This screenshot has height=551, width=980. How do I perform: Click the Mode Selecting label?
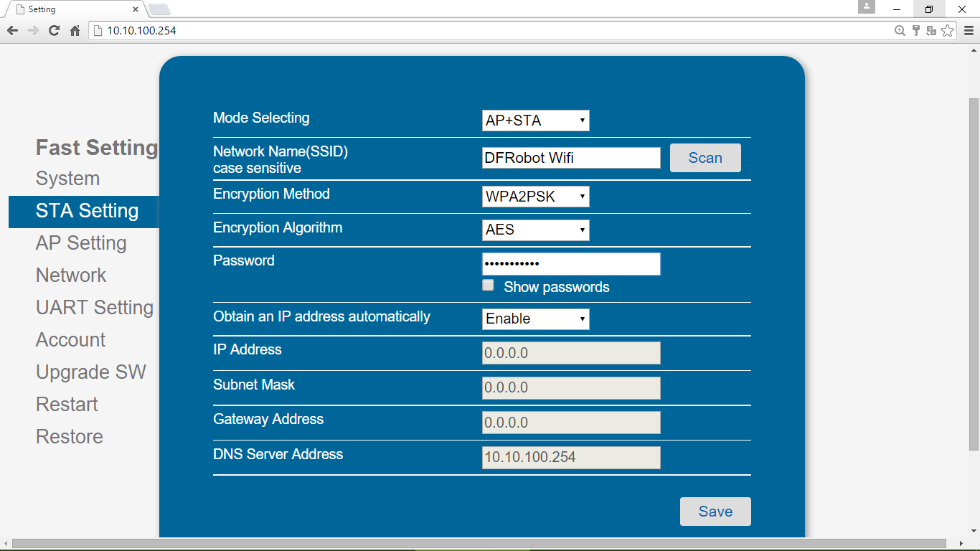(261, 118)
